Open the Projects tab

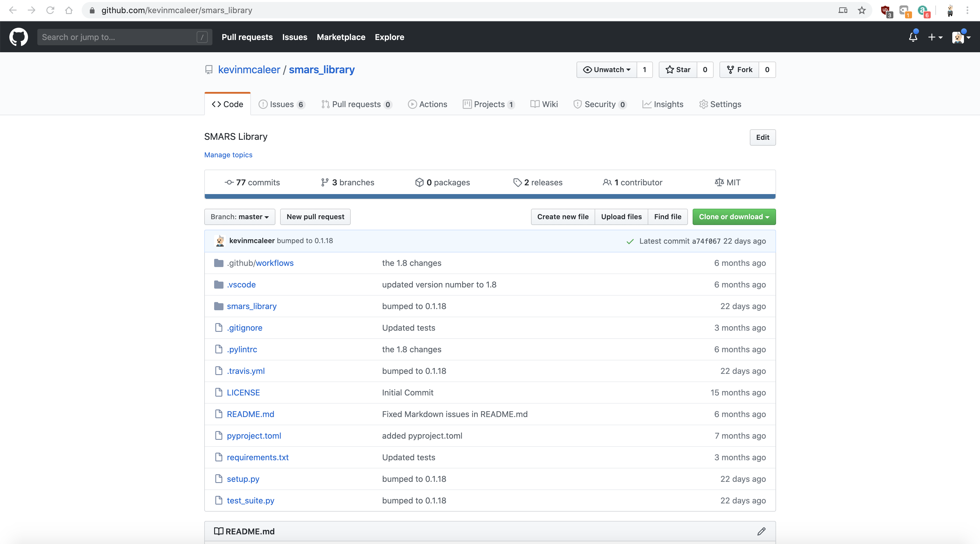[489, 104]
